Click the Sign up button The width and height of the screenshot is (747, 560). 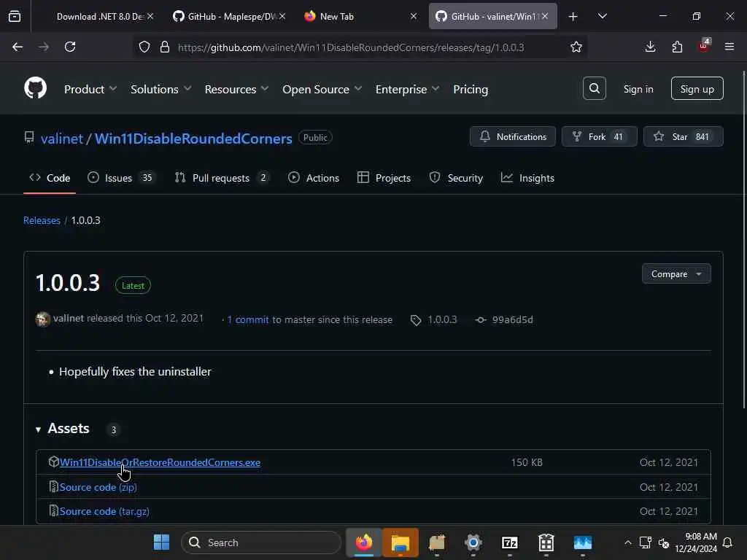pos(697,88)
